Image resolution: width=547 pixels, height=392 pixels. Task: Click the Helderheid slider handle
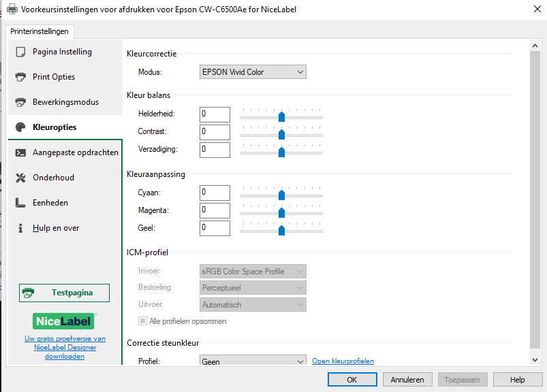point(281,116)
